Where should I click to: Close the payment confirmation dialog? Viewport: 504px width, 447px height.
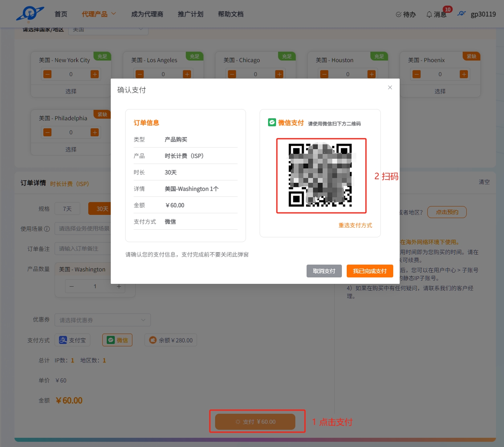390,87
